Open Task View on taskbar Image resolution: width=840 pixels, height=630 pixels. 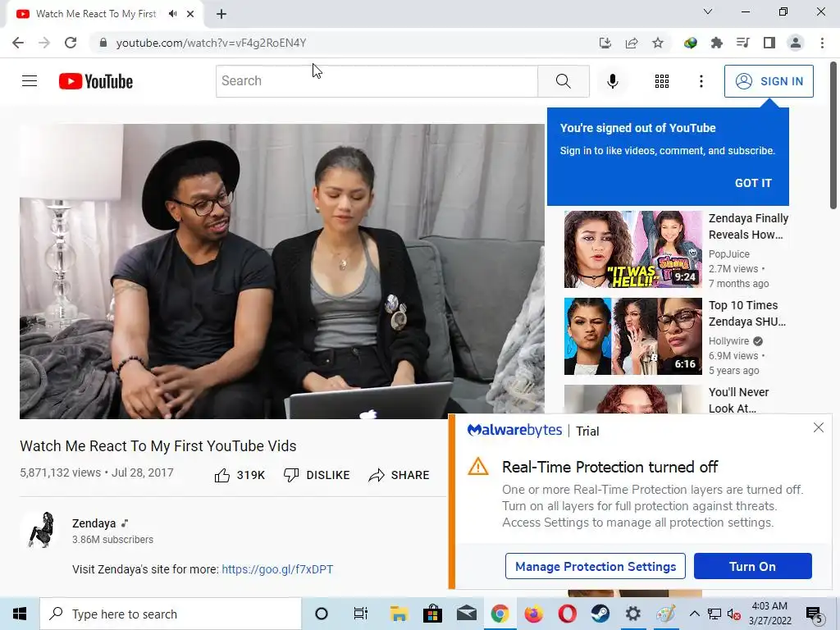click(361, 614)
